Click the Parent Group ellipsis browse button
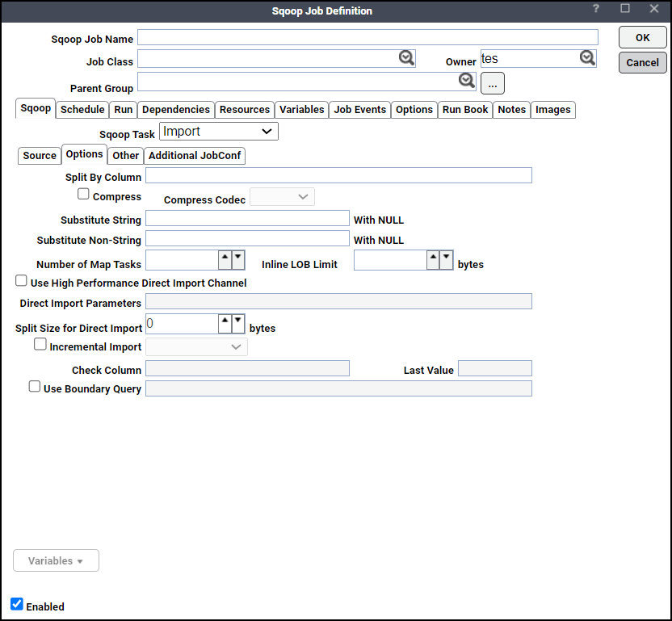672x621 pixels. coord(493,83)
